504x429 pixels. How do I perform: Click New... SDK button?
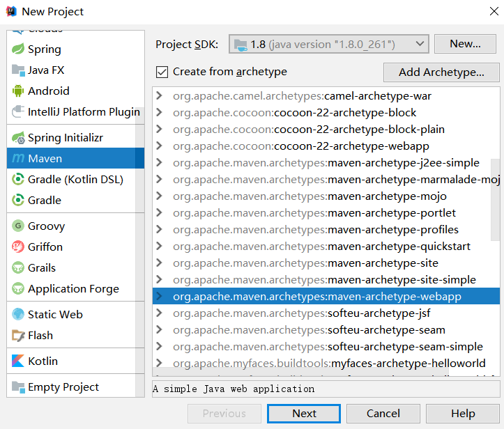coord(465,44)
